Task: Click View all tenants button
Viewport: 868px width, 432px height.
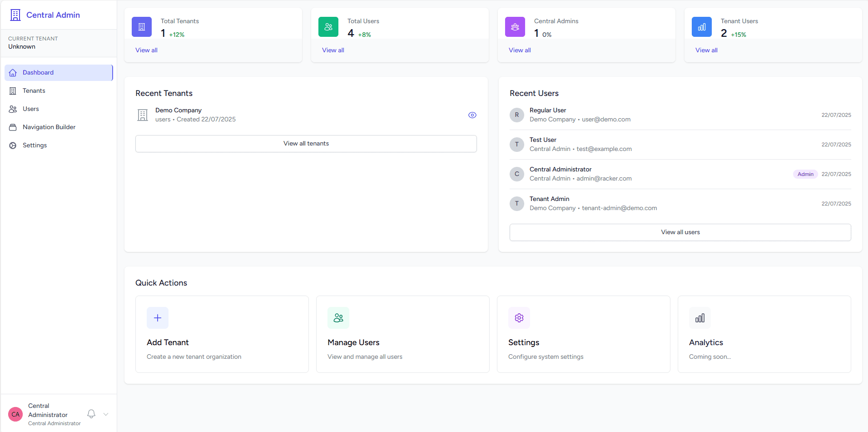Action: tap(306, 143)
